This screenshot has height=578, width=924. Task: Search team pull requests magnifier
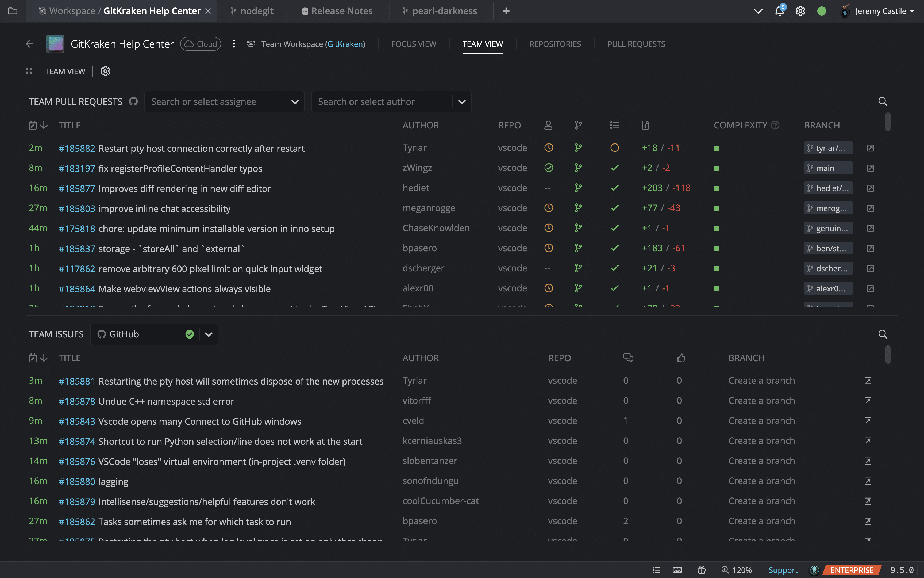click(882, 101)
